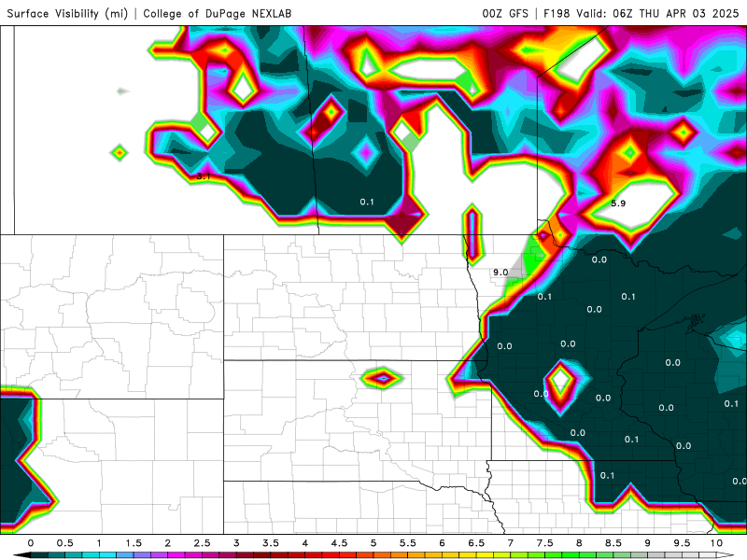Click the 7.5 label on the color scale
This screenshot has height=560, width=747.
pos(545,543)
